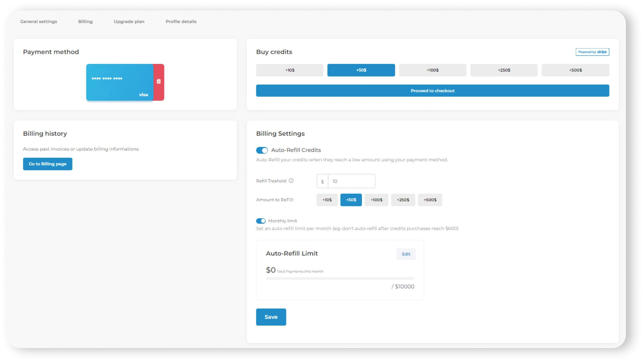
Task: Click the blue Visa payment card
Action: click(120, 82)
